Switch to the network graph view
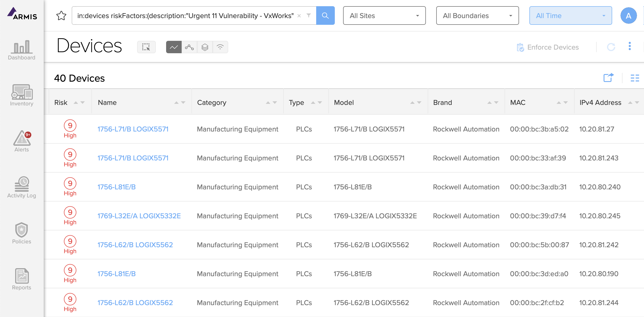The height and width of the screenshot is (317, 644). coord(189,47)
